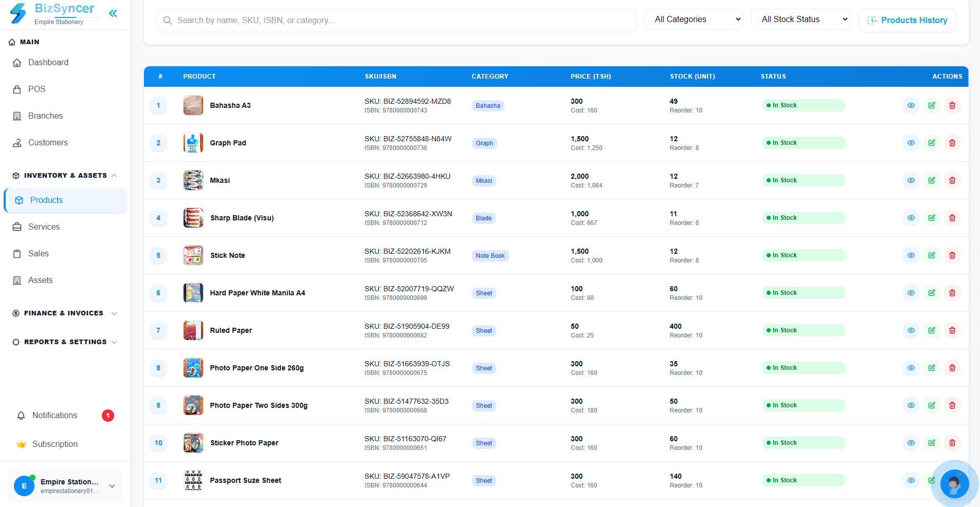Expand the Finance & Invoices section
This screenshot has width=980, height=507.
pyautogui.click(x=65, y=313)
